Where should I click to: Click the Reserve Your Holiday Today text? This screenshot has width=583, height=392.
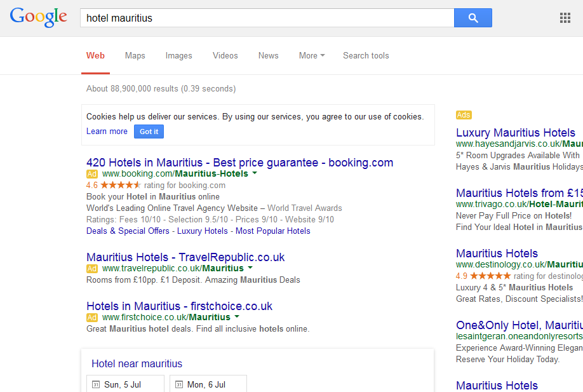tap(507, 359)
